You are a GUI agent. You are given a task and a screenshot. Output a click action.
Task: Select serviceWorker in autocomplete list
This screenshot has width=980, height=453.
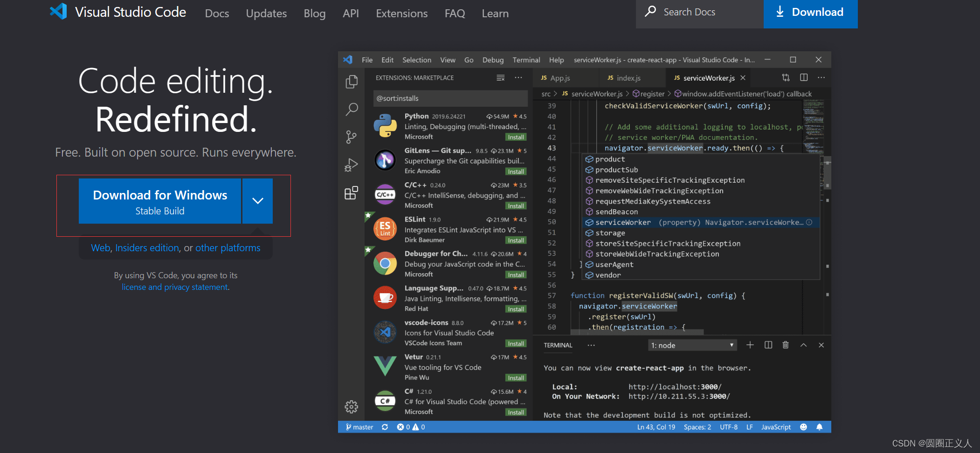coord(701,222)
